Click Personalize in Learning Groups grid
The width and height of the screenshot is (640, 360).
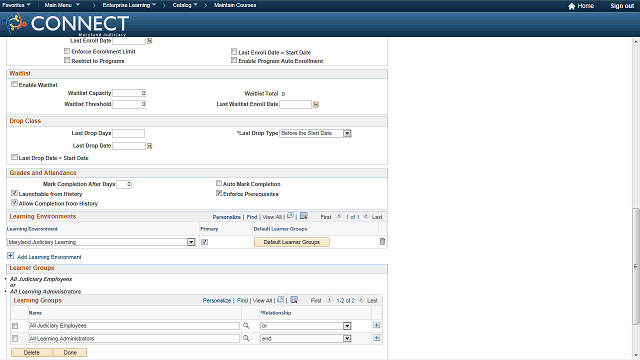pos(217,300)
